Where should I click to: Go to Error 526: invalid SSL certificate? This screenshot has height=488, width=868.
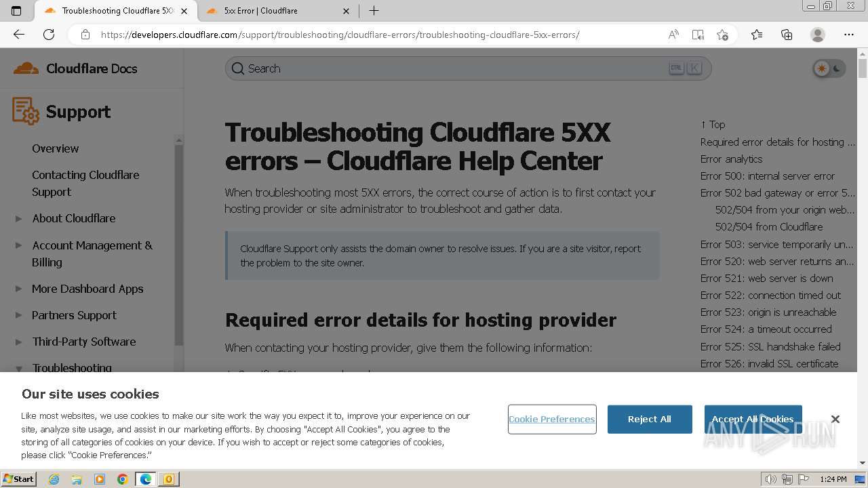(x=770, y=363)
